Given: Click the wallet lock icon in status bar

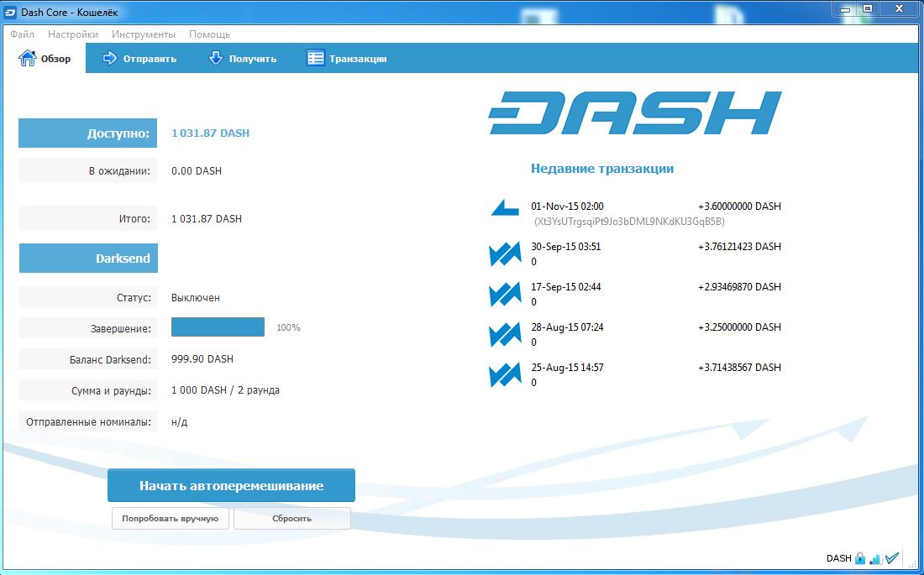Looking at the screenshot, I should point(860,558).
